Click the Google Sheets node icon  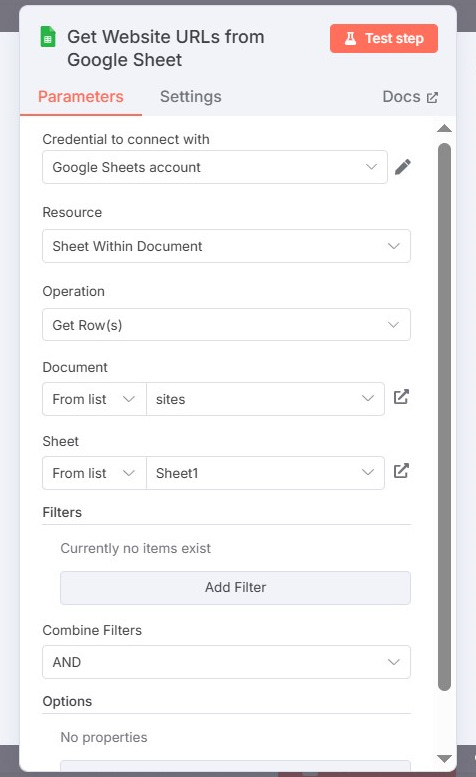(x=48, y=37)
